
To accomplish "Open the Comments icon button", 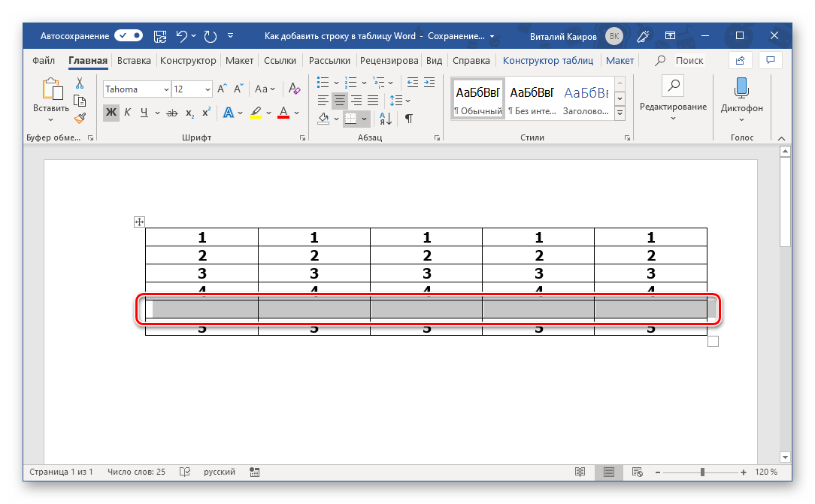I will (771, 60).
